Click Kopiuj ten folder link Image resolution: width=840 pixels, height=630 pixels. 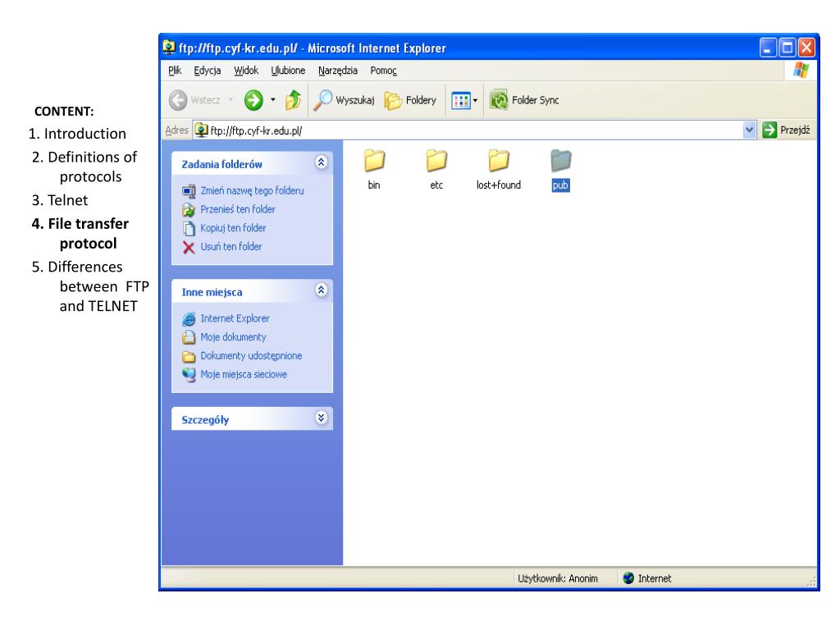pos(233,228)
